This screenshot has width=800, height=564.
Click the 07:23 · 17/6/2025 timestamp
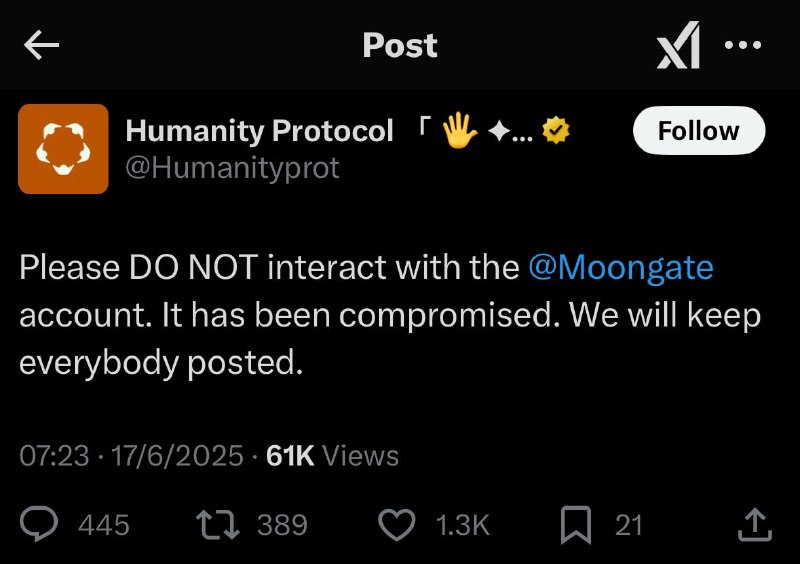131,455
